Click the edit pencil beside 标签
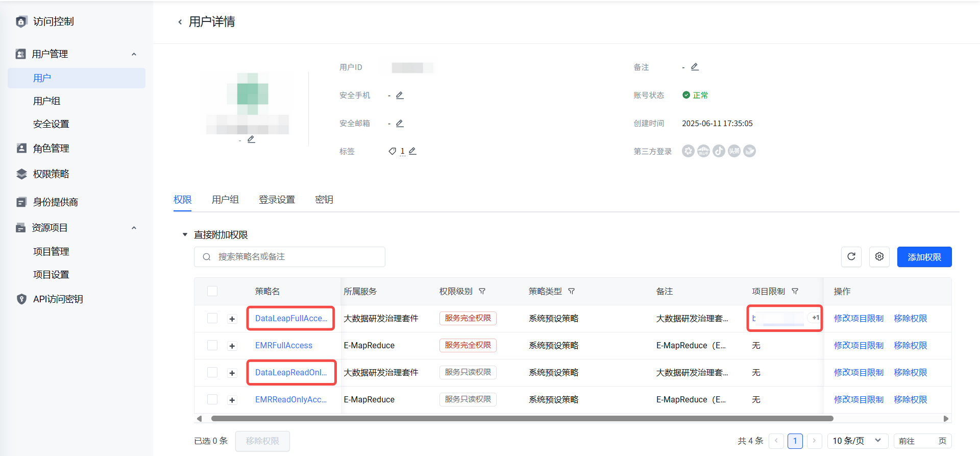Image resolution: width=980 pixels, height=456 pixels. tap(412, 151)
